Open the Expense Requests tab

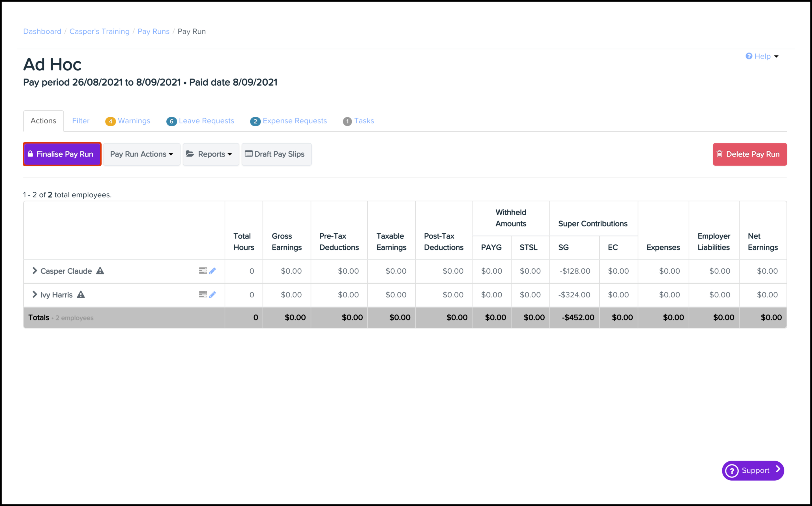click(294, 121)
